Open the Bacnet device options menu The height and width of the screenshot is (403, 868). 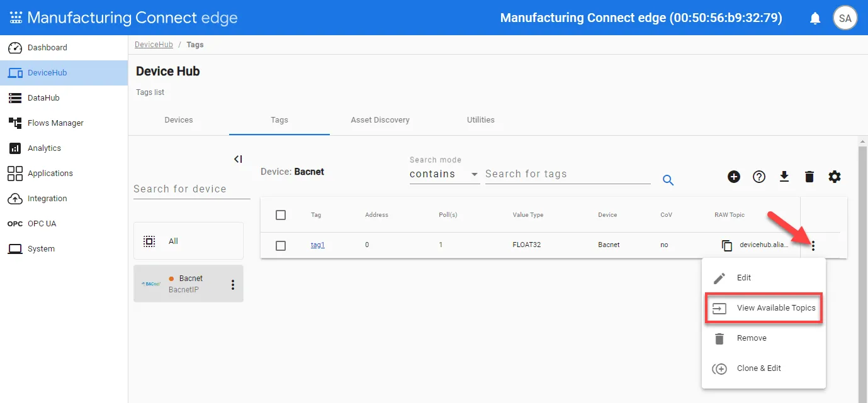point(232,285)
